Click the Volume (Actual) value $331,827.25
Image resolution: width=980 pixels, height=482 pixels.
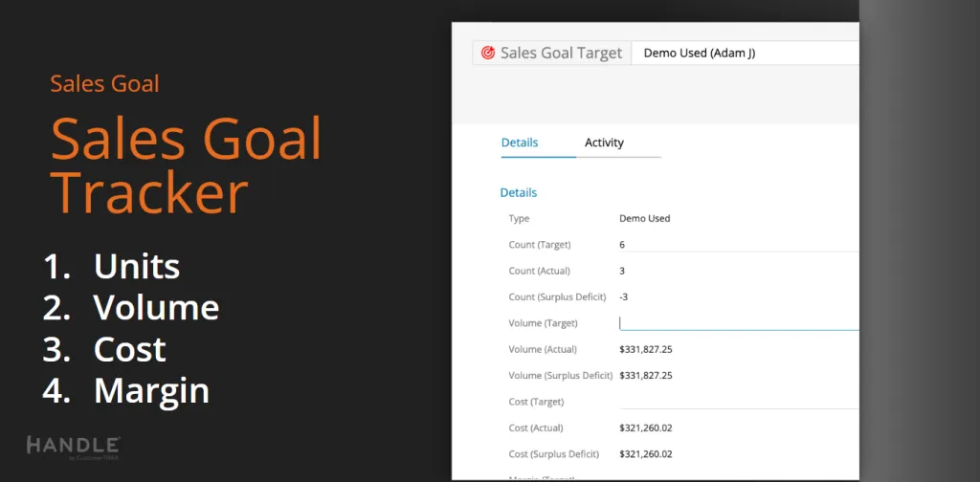646,350
